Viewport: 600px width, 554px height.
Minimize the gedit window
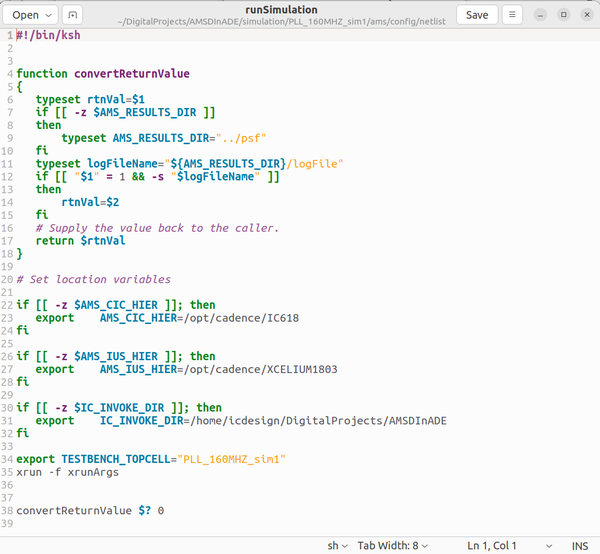click(x=542, y=15)
